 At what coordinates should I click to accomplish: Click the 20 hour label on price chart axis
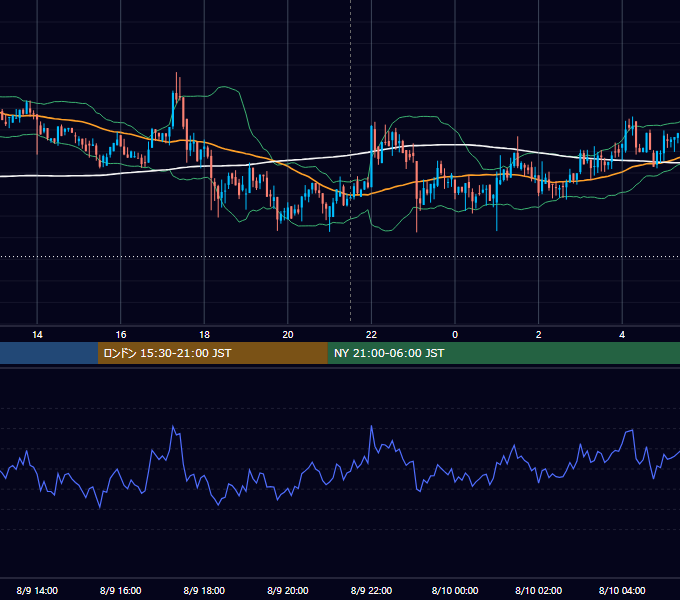tap(288, 335)
